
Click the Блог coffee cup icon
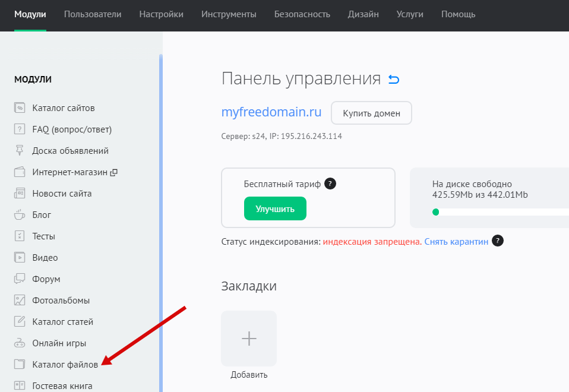point(20,215)
